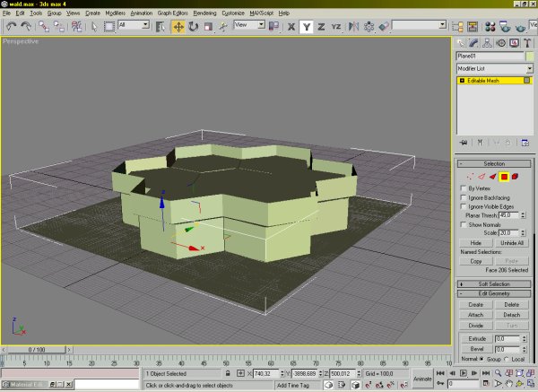538x392 pixels.
Task: Open the Modifier List dropdown
Action: (495, 68)
